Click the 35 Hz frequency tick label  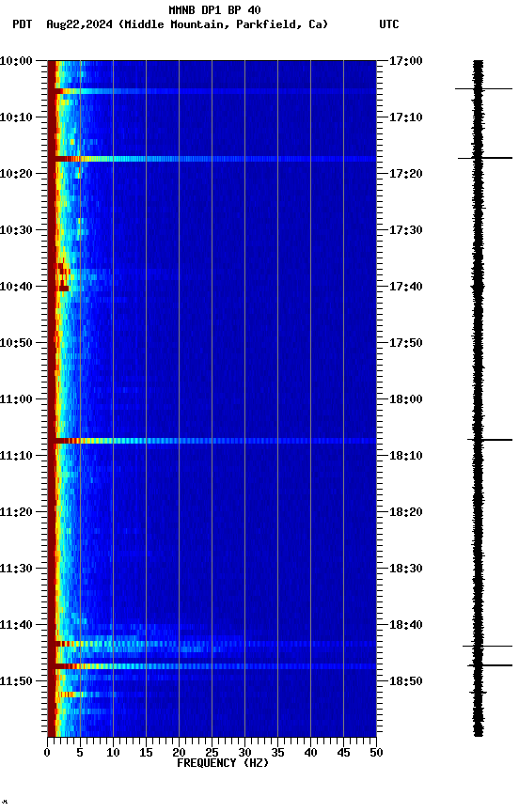[277, 753]
